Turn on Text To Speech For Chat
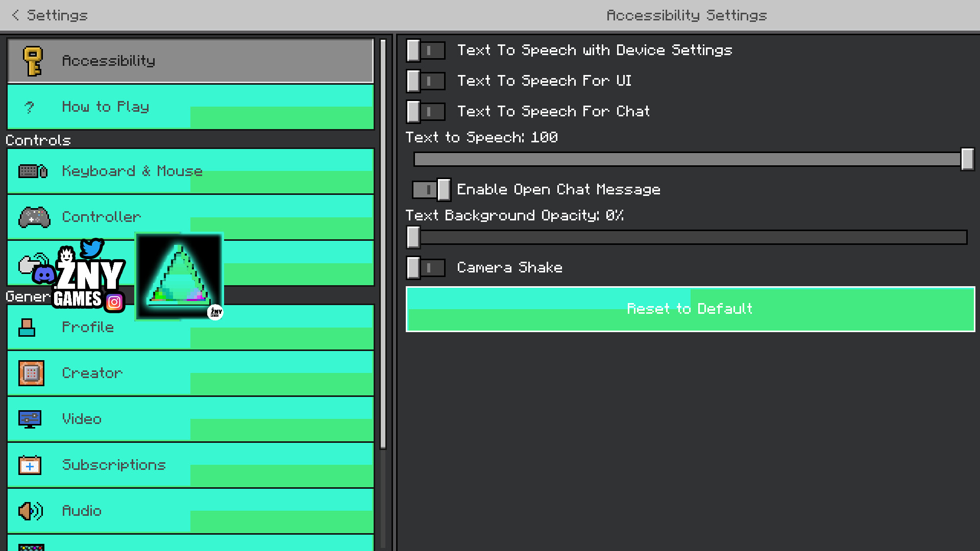 click(x=426, y=112)
